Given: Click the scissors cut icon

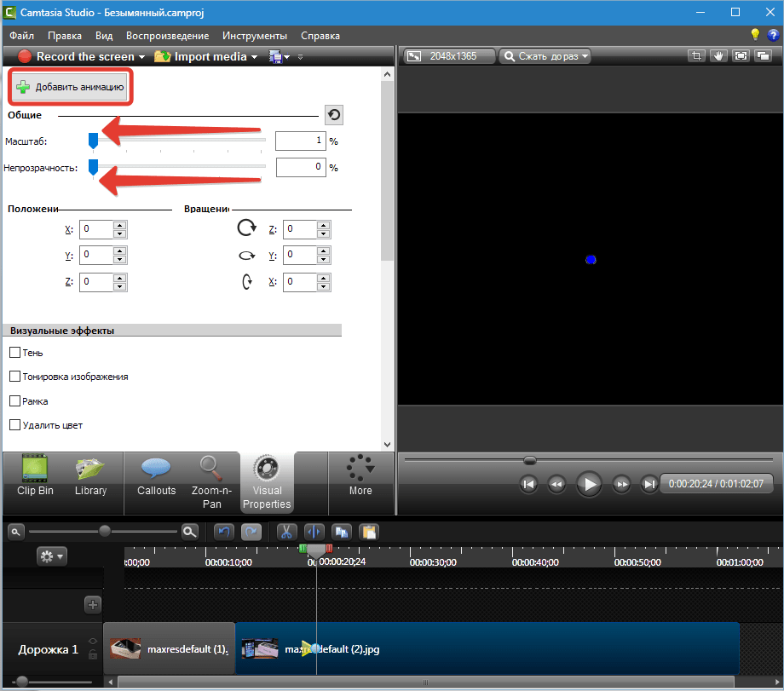Looking at the screenshot, I should (x=286, y=532).
